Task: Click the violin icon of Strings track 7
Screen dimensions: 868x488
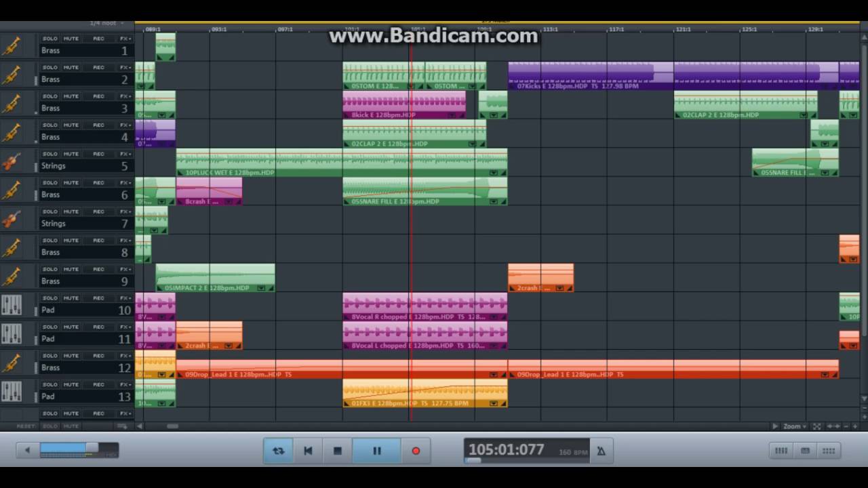Action: click(12, 219)
